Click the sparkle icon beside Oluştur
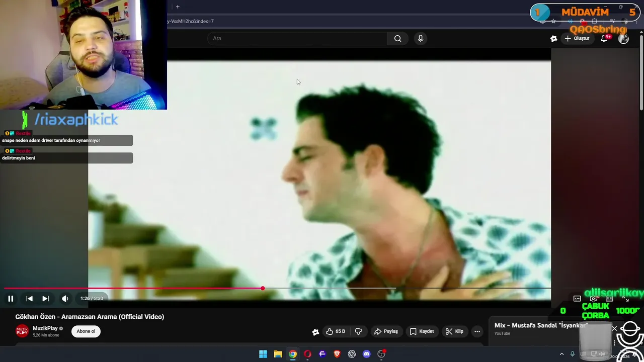The height and width of the screenshot is (362, 644). [553, 38]
